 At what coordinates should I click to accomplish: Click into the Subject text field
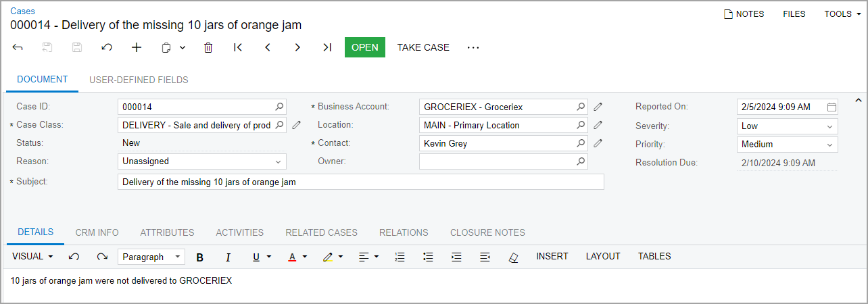click(360, 182)
